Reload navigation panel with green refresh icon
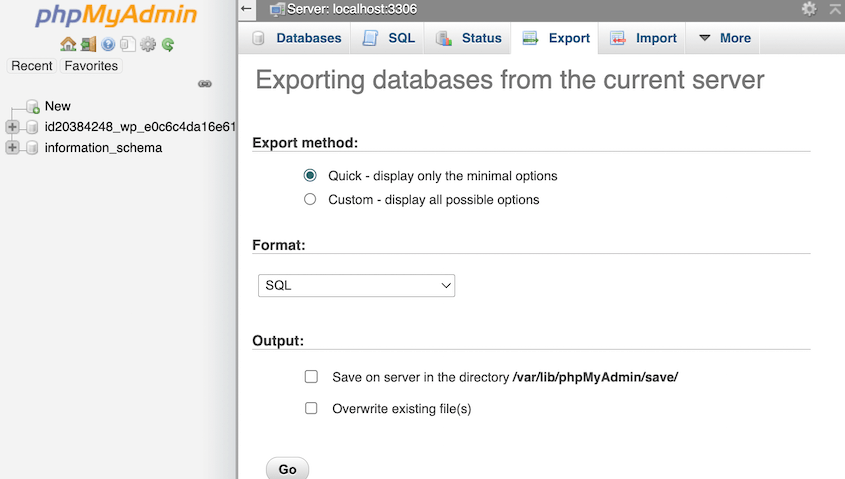845x479 pixels. pyautogui.click(x=168, y=44)
